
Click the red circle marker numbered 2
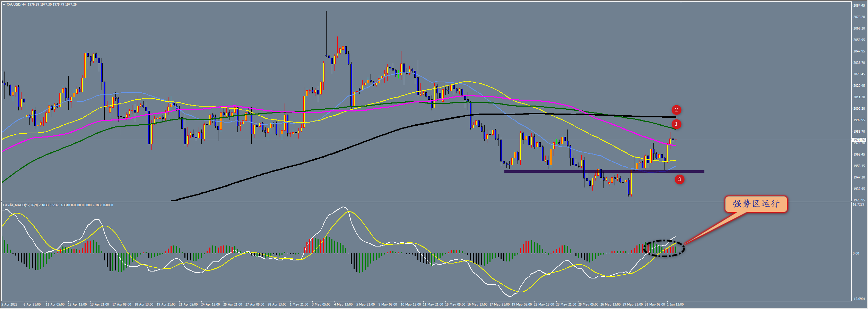tap(676, 110)
